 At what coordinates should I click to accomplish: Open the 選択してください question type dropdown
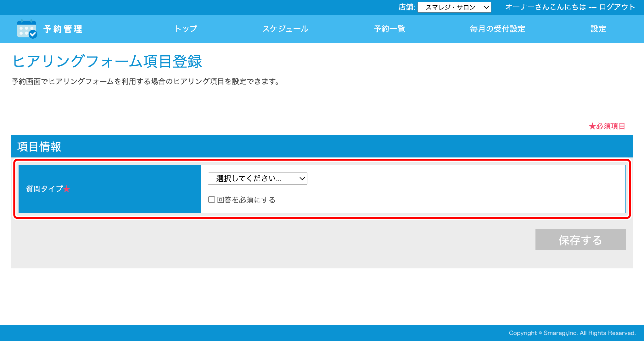pos(257,178)
